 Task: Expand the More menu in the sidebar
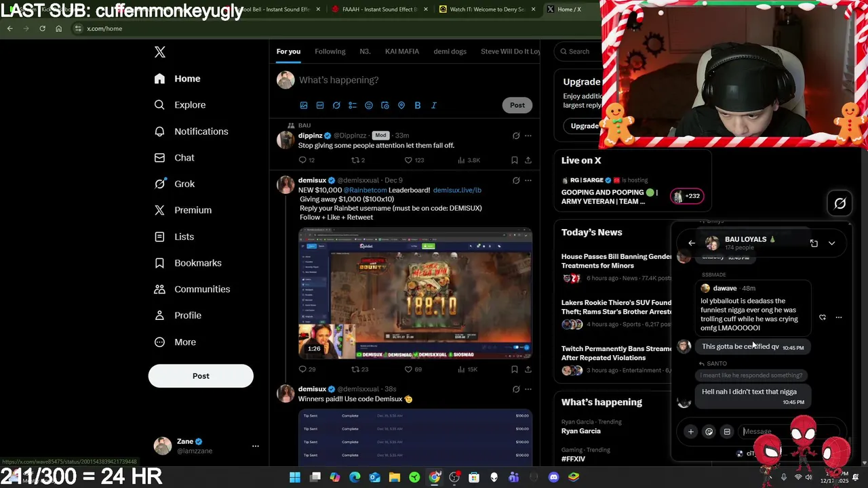click(x=175, y=342)
